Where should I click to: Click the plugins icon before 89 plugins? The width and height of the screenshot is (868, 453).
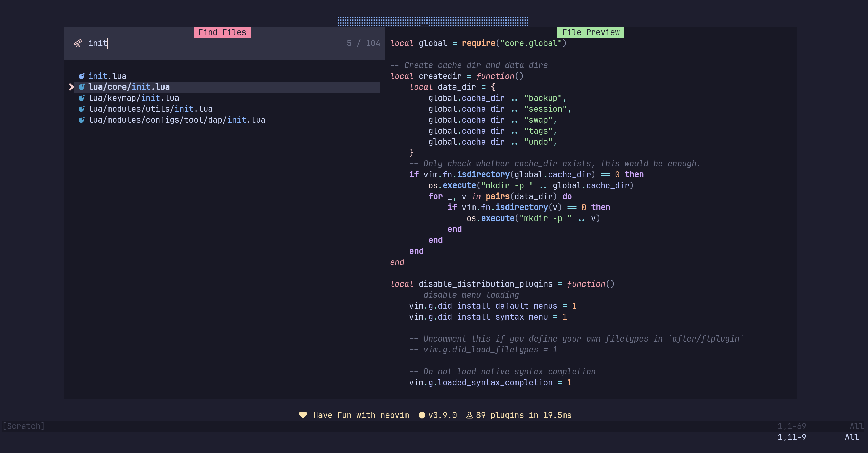[470, 415]
